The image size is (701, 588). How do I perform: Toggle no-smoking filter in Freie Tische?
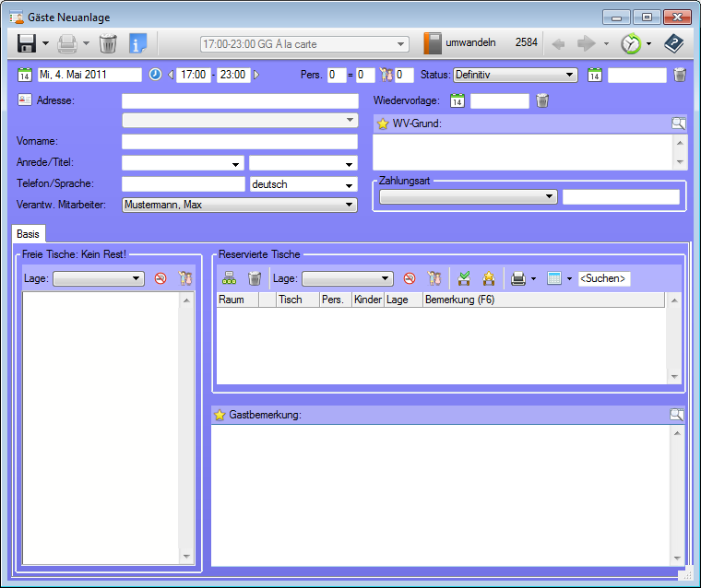point(160,278)
